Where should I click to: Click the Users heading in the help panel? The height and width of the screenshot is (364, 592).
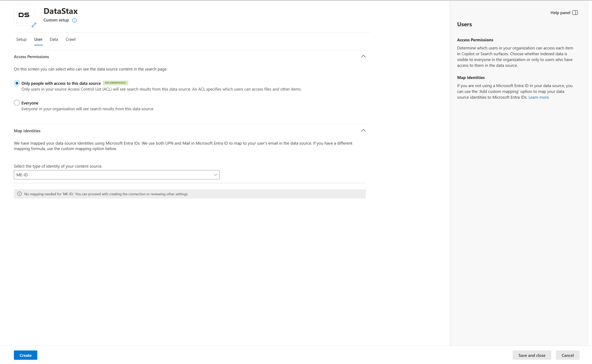click(464, 24)
